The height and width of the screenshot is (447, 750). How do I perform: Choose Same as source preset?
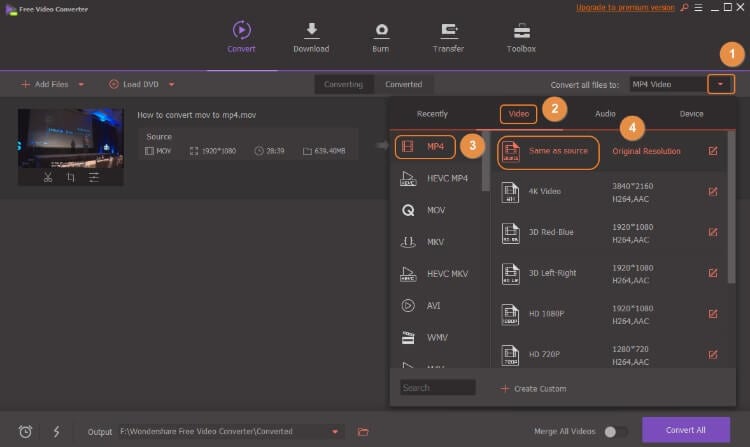click(548, 153)
